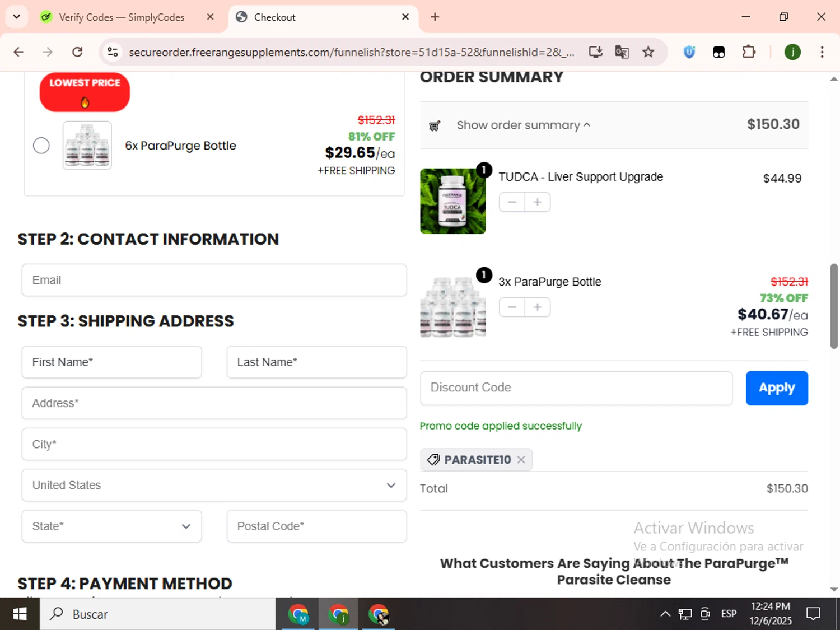Click TUDCA price $44.99
This screenshot has width=840, height=630.
click(782, 178)
